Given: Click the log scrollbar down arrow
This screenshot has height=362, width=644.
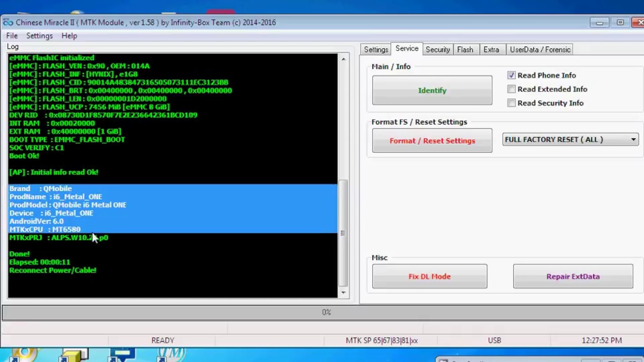Looking at the screenshot, I should pyautogui.click(x=343, y=292).
